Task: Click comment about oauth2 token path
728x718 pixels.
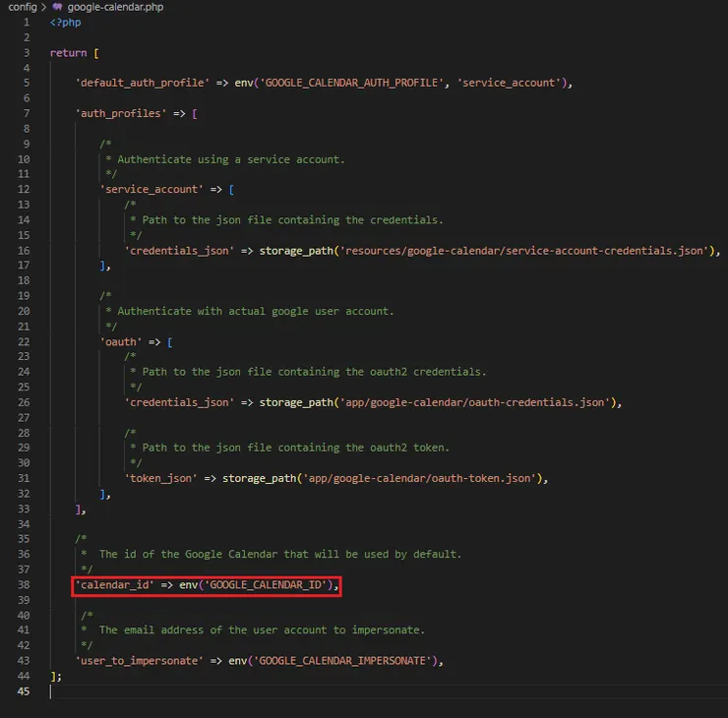Action: pyautogui.click(x=296, y=448)
